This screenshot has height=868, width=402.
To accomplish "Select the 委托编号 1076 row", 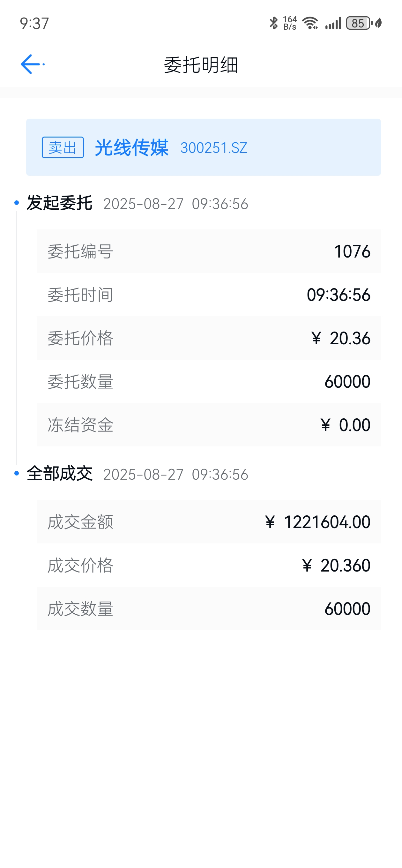I will click(x=209, y=251).
